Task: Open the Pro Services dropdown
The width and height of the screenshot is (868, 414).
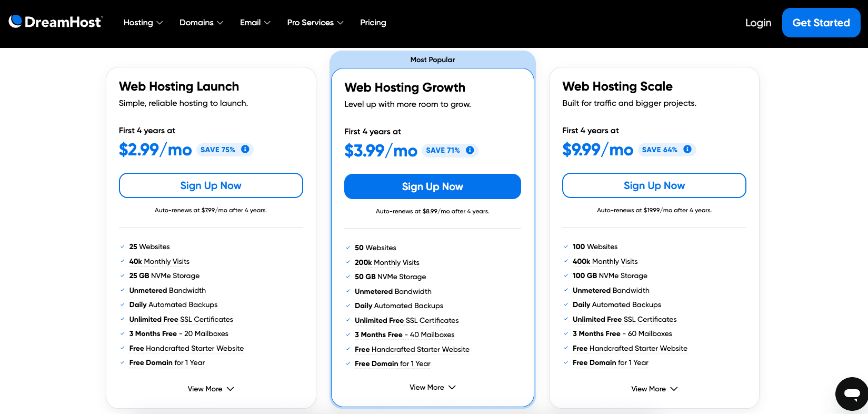Action: (315, 23)
